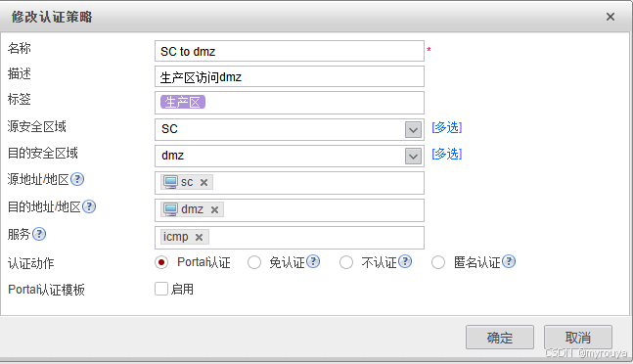Select the Portal认证 radio button
633x364 pixels.
pyautogui.click(x=161, y=262)
